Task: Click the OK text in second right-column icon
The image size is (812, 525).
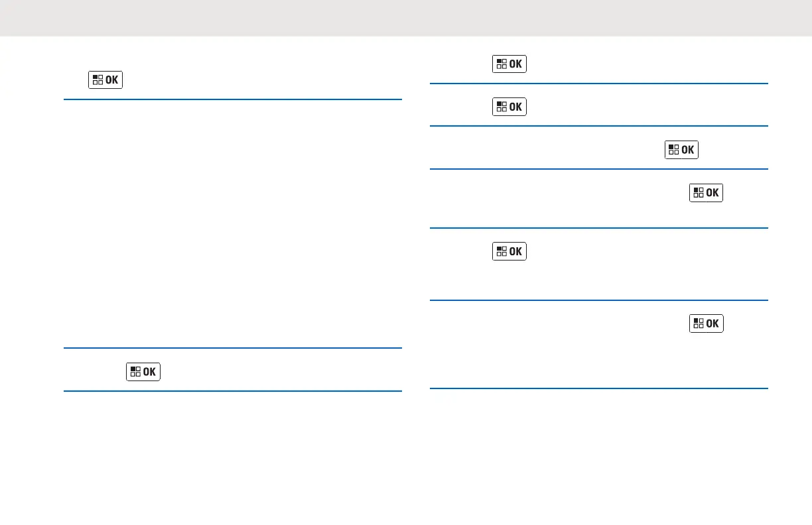Action: (x=515, y=107)
